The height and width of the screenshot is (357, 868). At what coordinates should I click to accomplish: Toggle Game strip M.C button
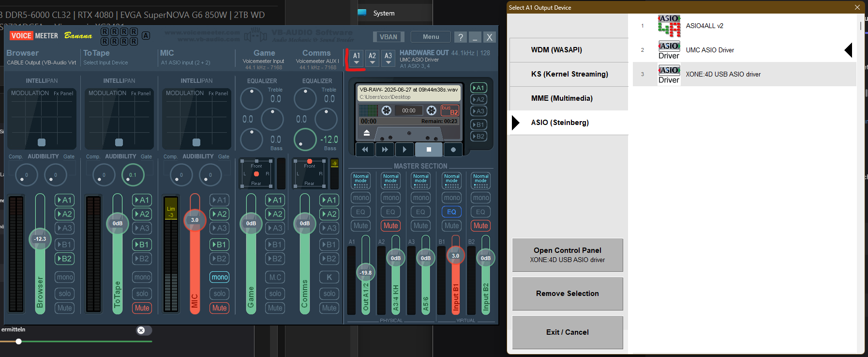pyautogui.click(x=275, y=277)
